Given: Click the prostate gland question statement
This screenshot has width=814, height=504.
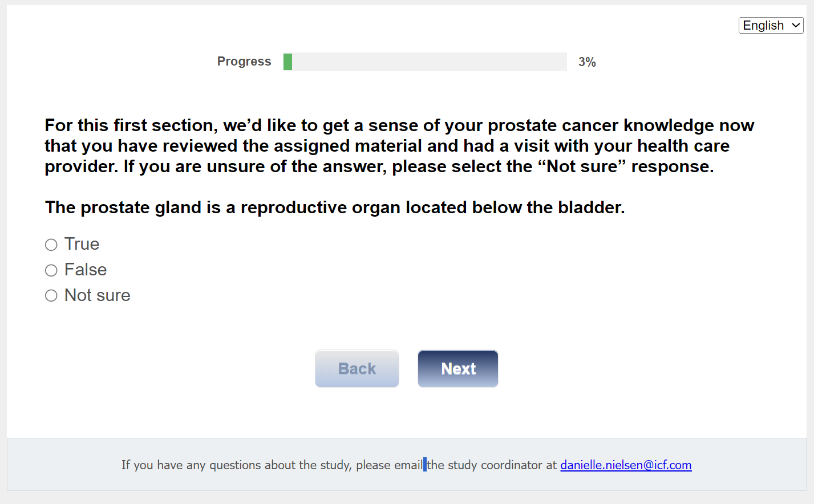Looking at the screenshot, I should [x=335, y=208].
